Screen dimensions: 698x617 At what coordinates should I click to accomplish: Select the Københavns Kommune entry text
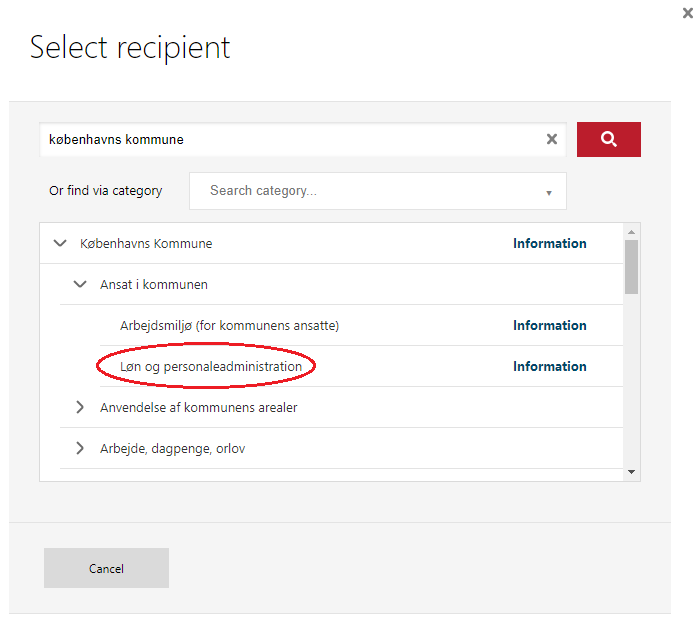tap(146, 244)
